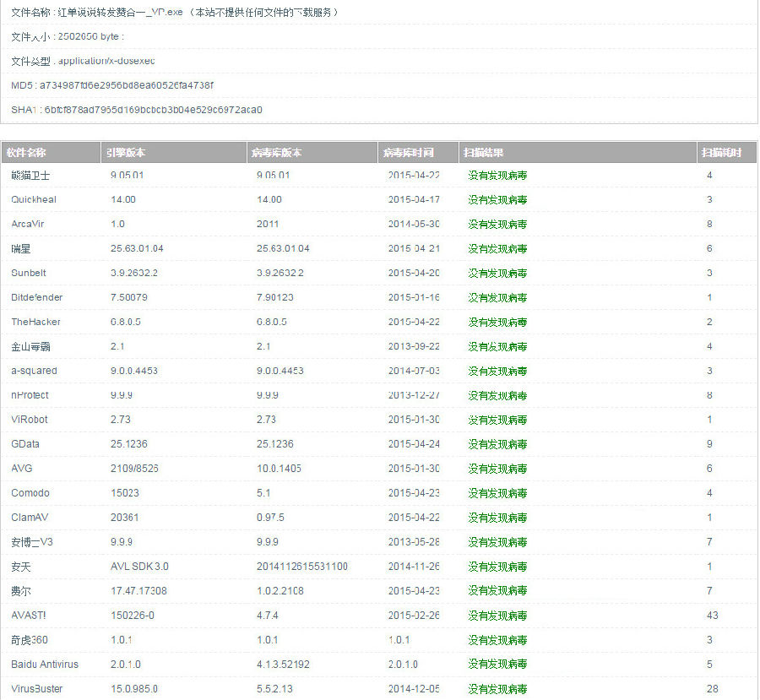The width and height of the screenshot is (760, 700).
Task: Click the scan result for GData
Action: 497,444
